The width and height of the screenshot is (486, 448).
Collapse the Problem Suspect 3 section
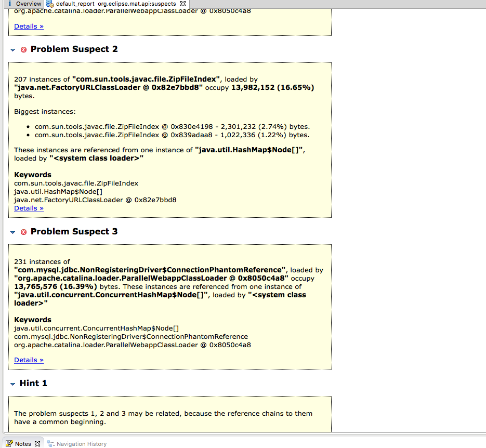point(12,232)
